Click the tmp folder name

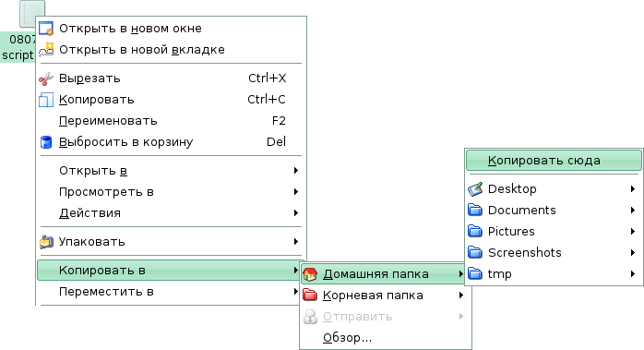499,274
